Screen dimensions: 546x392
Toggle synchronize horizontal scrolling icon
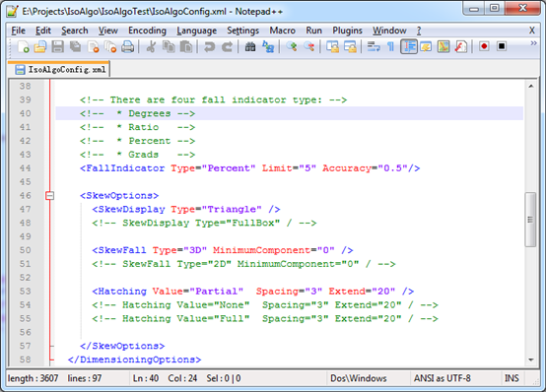click(x=350, y=46)
